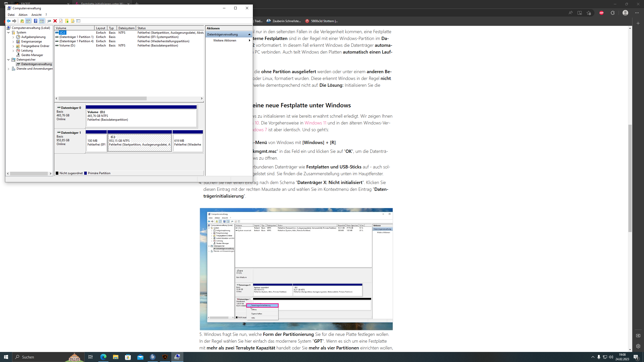The height and width of the screenshot is (362, 644).
Task: Click the rescan disks drive icon
Action: pos(49,21)
